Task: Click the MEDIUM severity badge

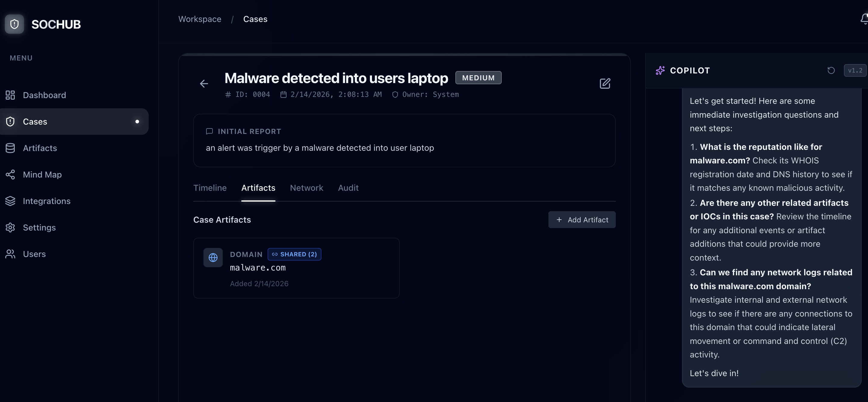Action: point(478,78)
